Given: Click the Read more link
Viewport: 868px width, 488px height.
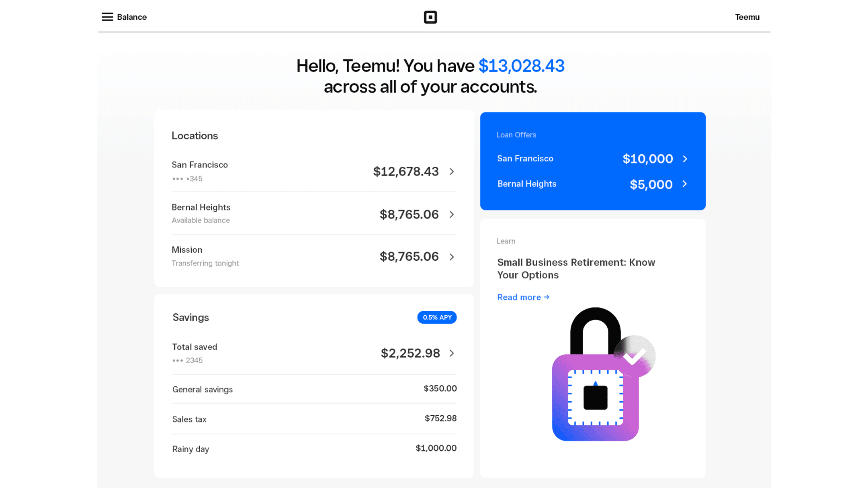Looking at the screenshot, I should pos(523,297).
